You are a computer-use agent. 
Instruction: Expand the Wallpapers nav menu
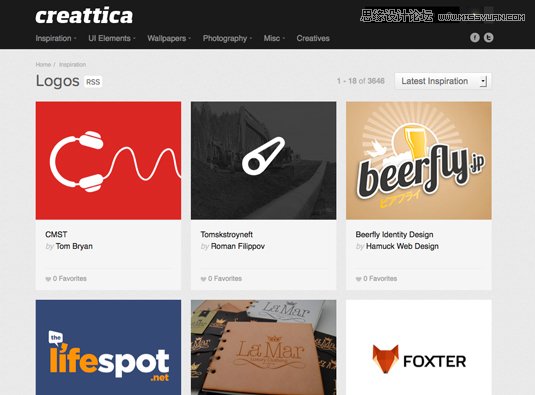pyautogui.click(x=169, y=38)
